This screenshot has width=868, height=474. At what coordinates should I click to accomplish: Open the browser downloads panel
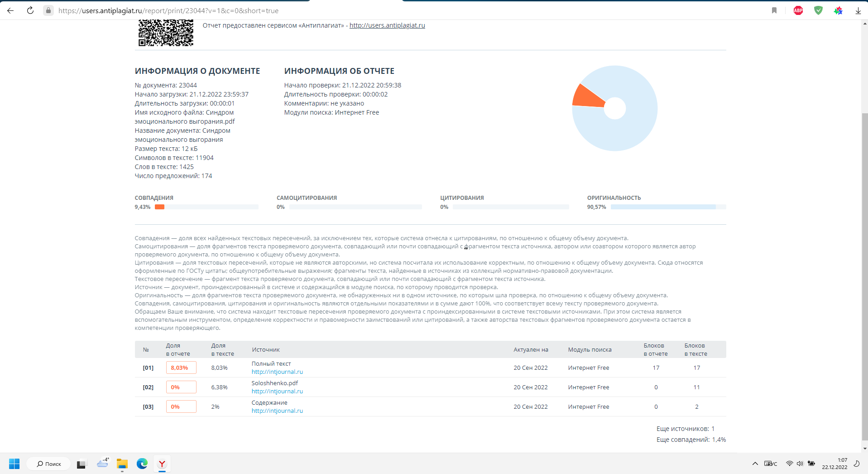click(x=858, y=10)
